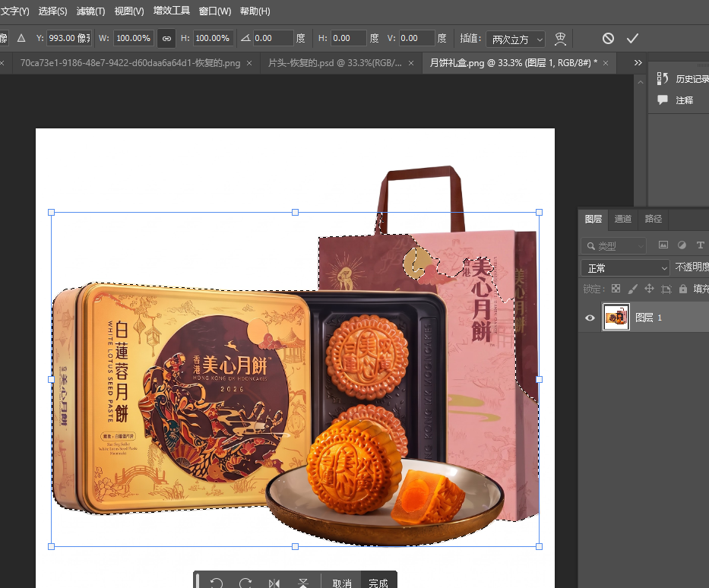709x588 pixels.
Task: Filter layers by adjustment layer icon
Action: [682, 245]
